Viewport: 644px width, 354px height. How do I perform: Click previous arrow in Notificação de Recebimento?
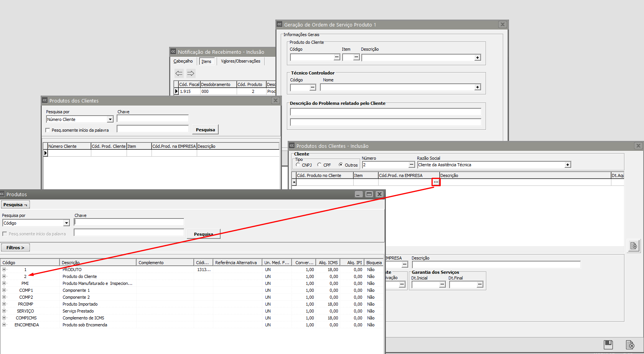(x=179, y=73)
